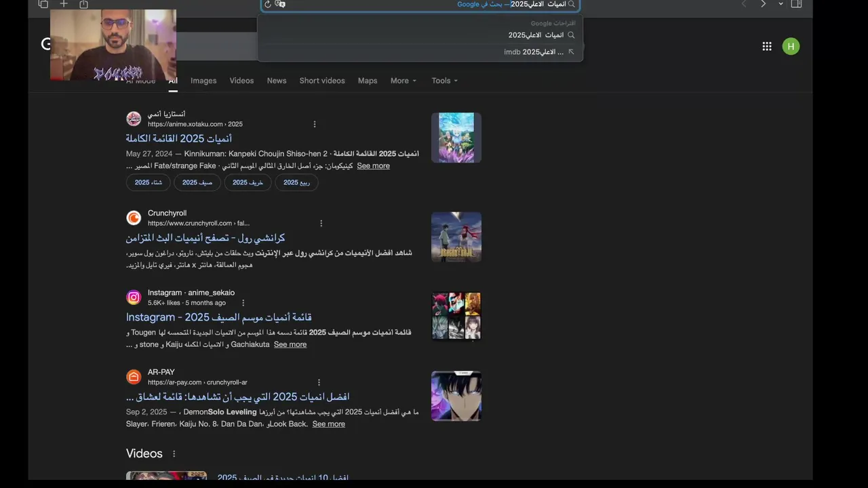Choose suggestion انميات الاعلي2025

coord(420,35)
